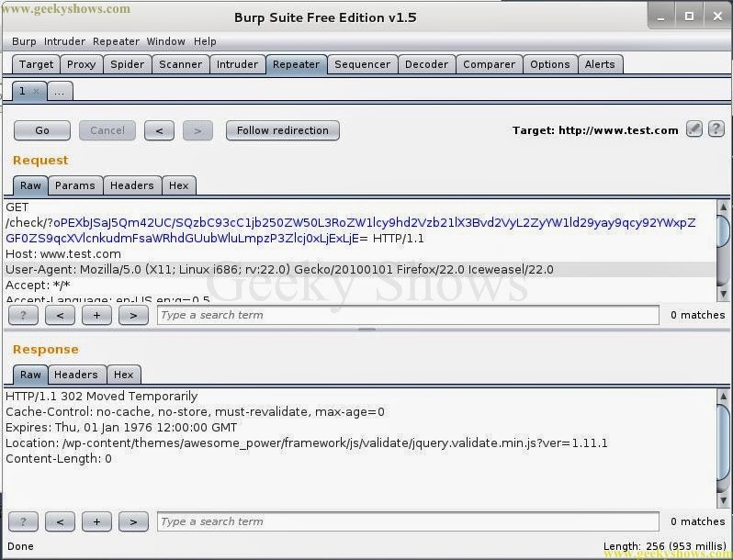The height and width of the screenshot is (560, 733).
Task: Click the GET method text
Action: point(17,207)
